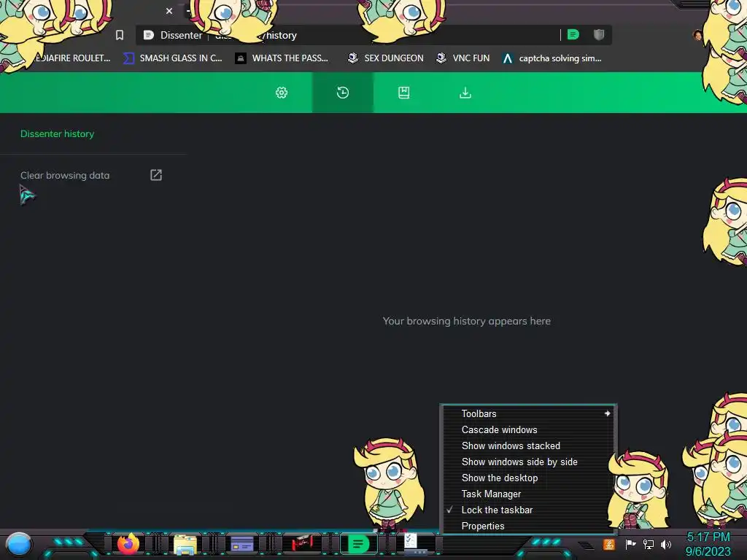Close the current browser tab

[x=169, y=10]
